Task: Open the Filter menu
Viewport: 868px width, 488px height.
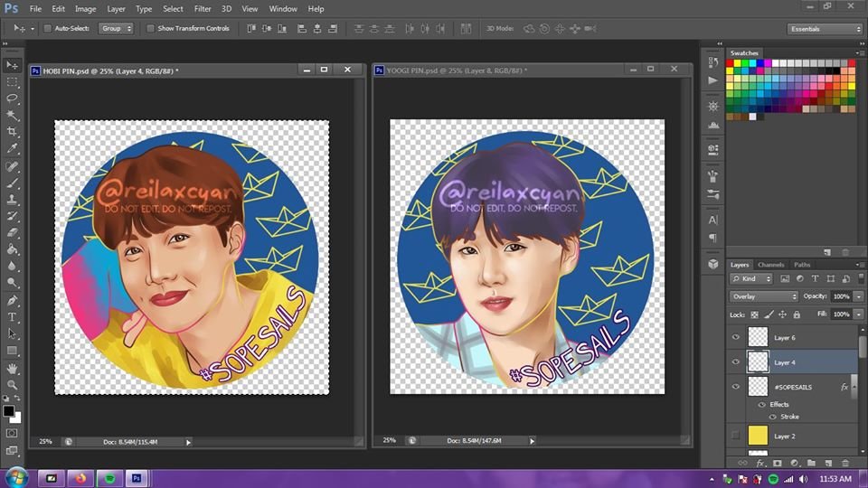Action: [x=202, y=9]
